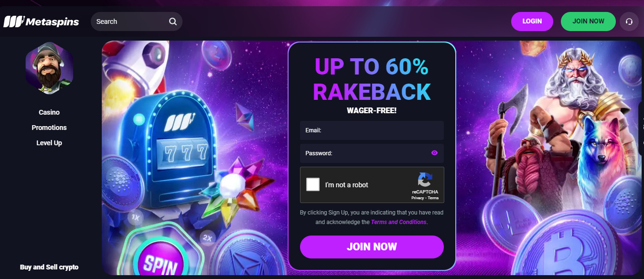644x279 pixels.
Task: Open the Terms and Conditions link
Action: (x=398, y=222)
